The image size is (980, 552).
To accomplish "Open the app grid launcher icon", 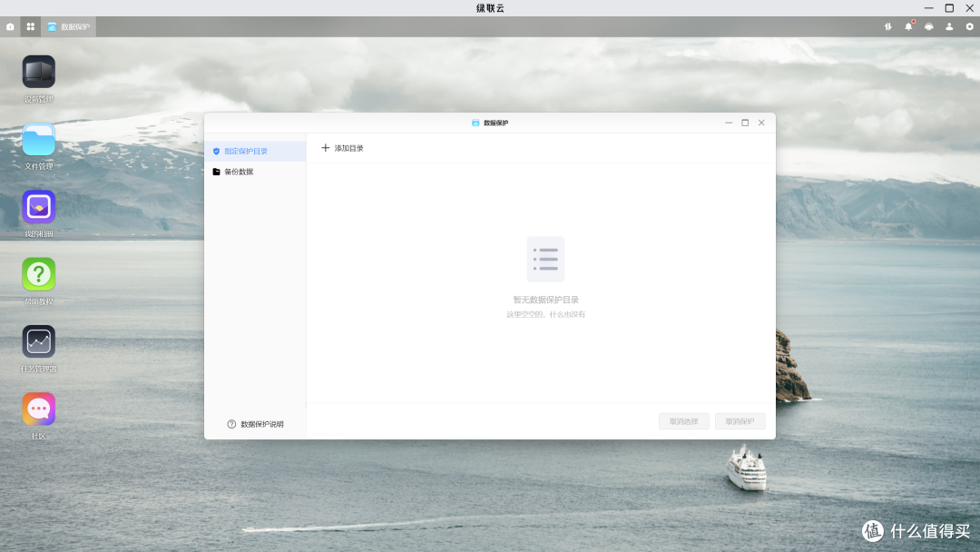I will pyautogui.click(x=31, y=27).
